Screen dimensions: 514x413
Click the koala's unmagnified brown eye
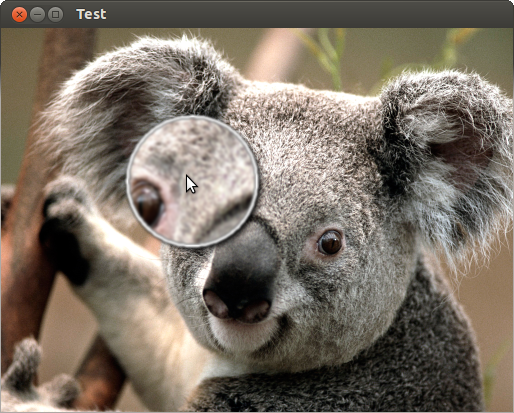point(330,242)
